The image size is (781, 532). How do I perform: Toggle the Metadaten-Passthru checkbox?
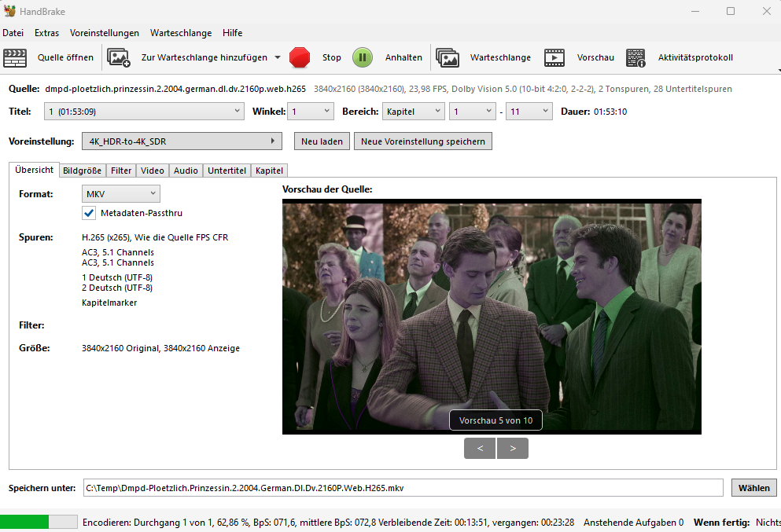89,213
